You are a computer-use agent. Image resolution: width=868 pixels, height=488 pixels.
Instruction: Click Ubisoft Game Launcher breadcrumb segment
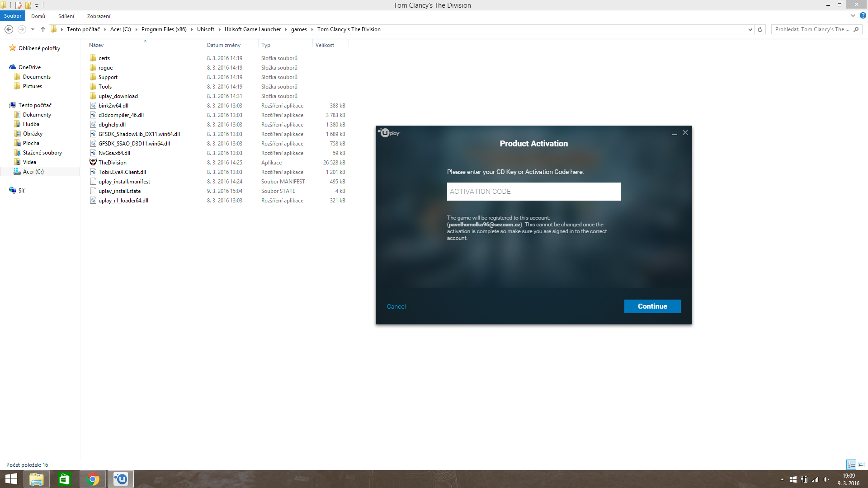coord(252,29)
